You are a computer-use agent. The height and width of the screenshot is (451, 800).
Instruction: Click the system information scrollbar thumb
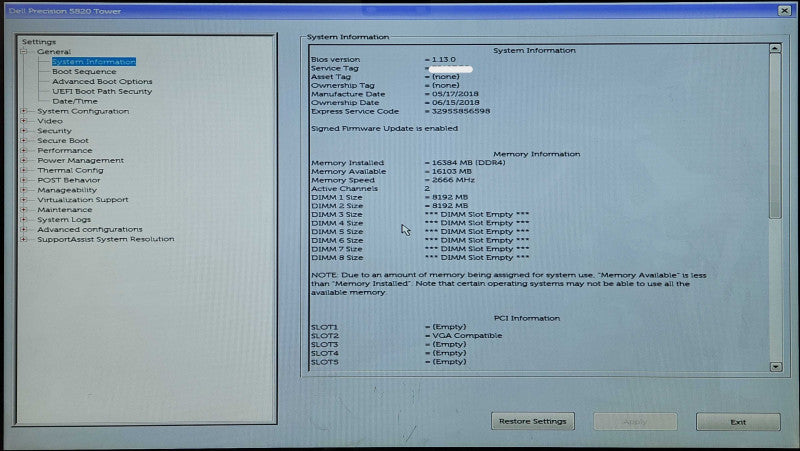776,136
